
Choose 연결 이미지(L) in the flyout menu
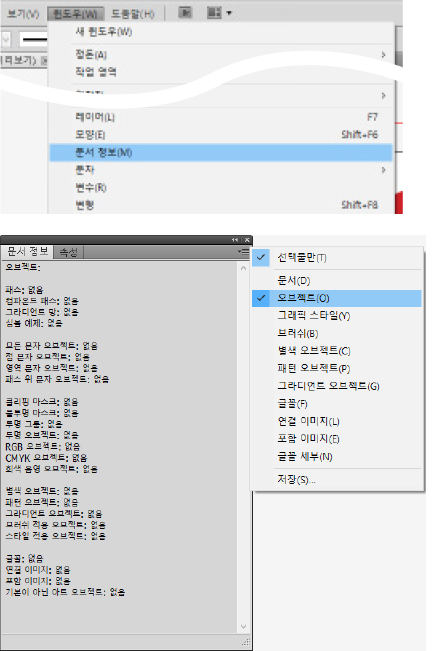point(337,421)
